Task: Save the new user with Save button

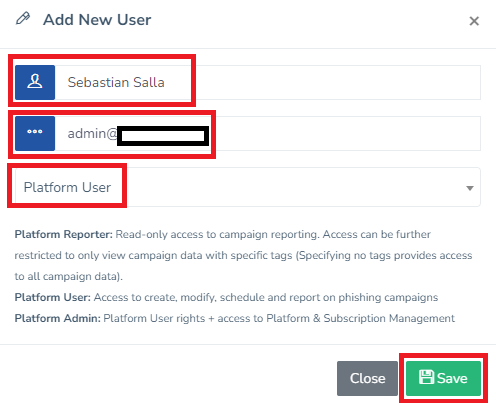Action: tap(443, 378)
